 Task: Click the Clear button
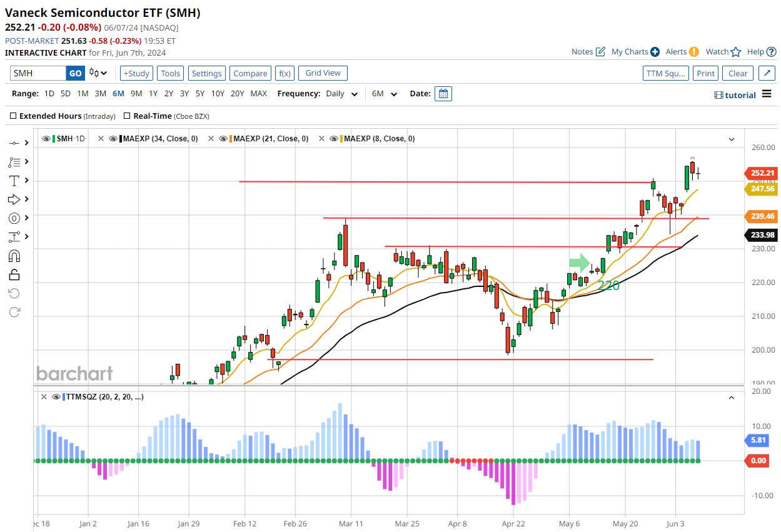click(x=738, y=73)
